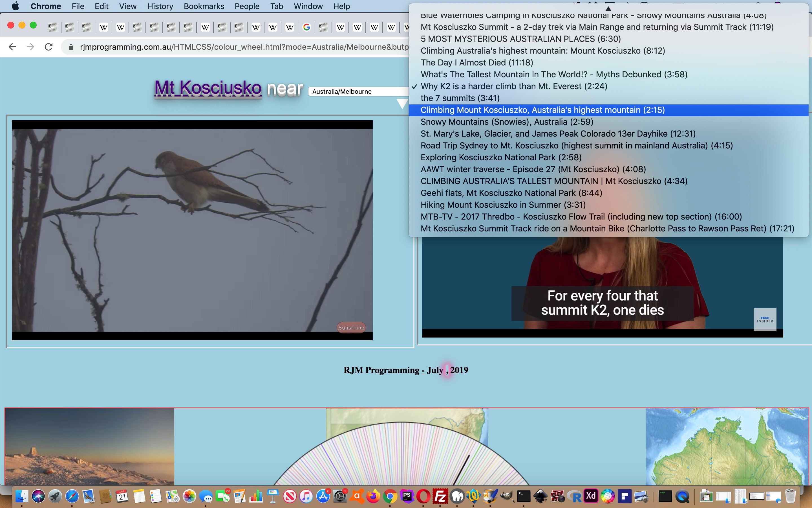Open Opera browser in dock

tap(423, 496)
